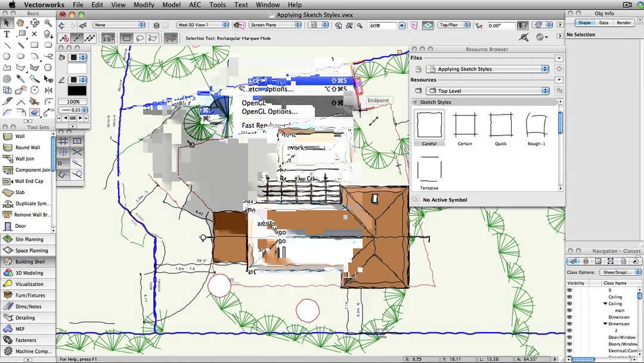Toggle Rectangular Marquee selection mode

[126, 38]
